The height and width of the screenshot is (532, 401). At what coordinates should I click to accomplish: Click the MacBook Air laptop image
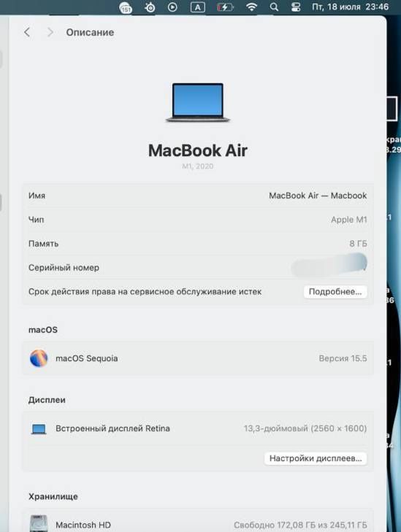pyautogui.click(x=198, y=102)
